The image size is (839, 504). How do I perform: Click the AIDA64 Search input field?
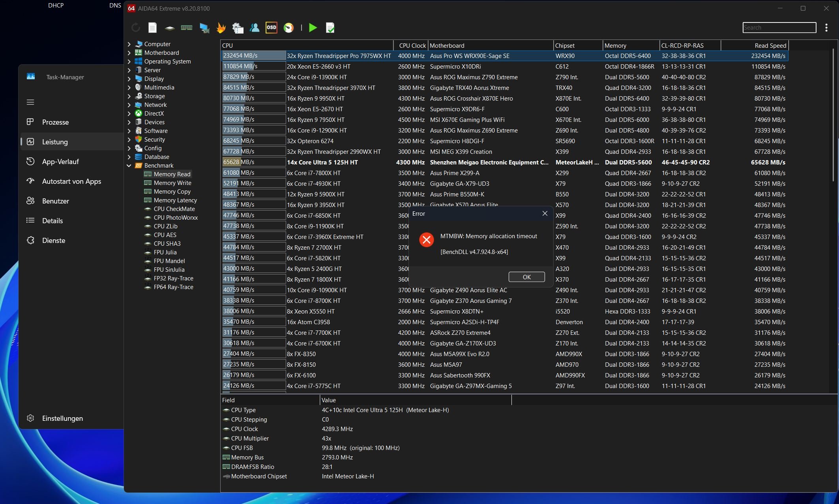779,28
